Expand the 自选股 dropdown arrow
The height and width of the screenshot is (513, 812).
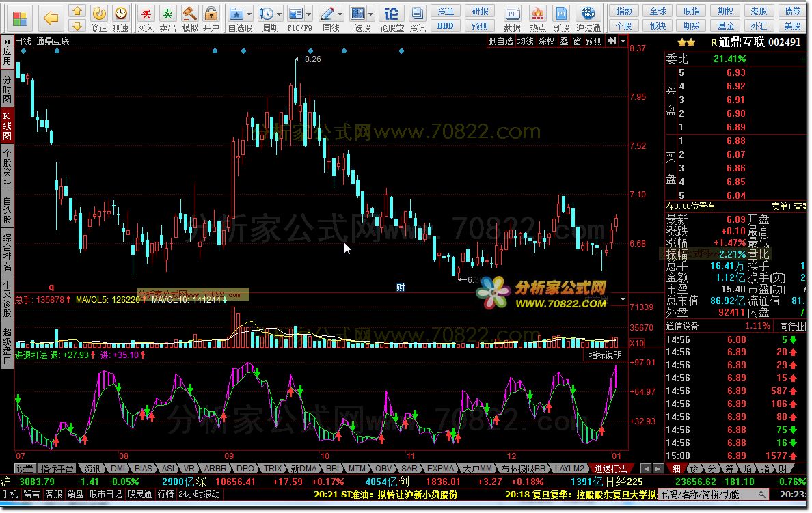249,14
